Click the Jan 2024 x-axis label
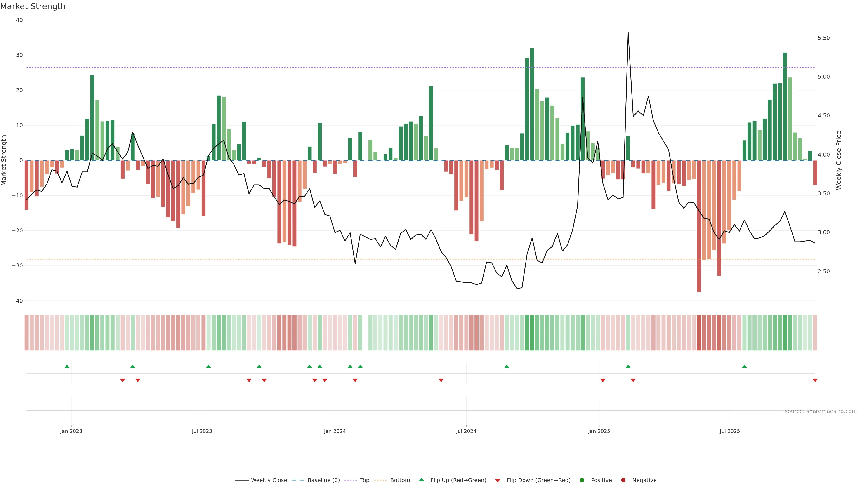 [x=335, y=431]
